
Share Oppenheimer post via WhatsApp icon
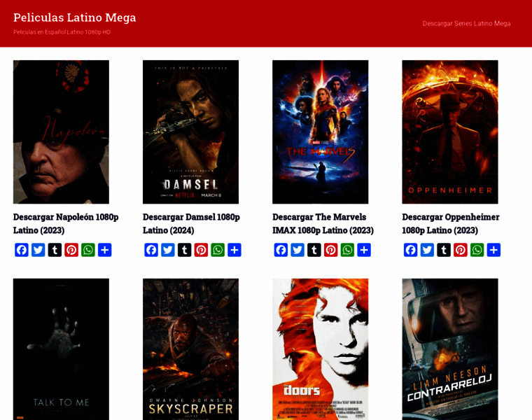point(477,250)
